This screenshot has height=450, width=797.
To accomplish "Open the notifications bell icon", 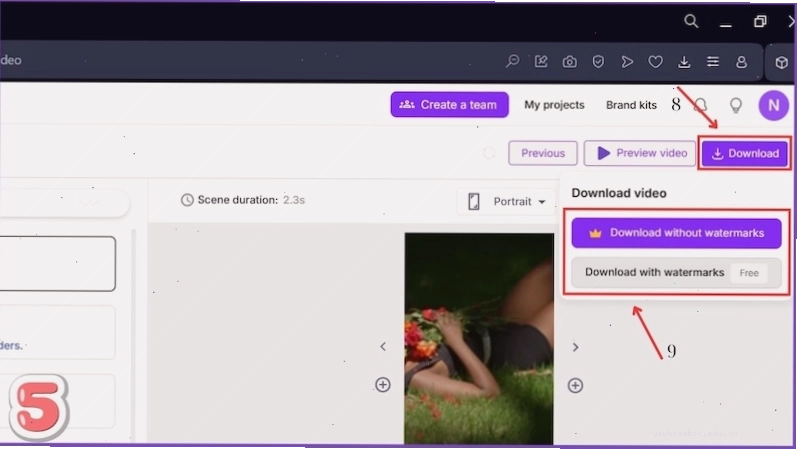I will pyautogui.click(x=701, y=105).
